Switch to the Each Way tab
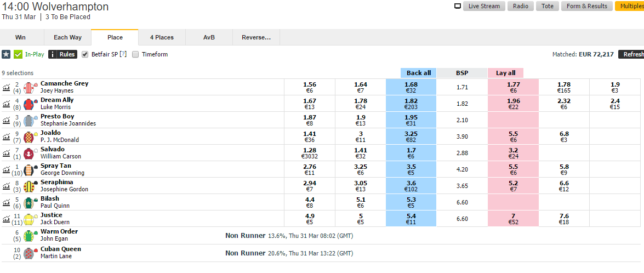Viewport: 644px width, 273px height. click(x=68, y=37)
